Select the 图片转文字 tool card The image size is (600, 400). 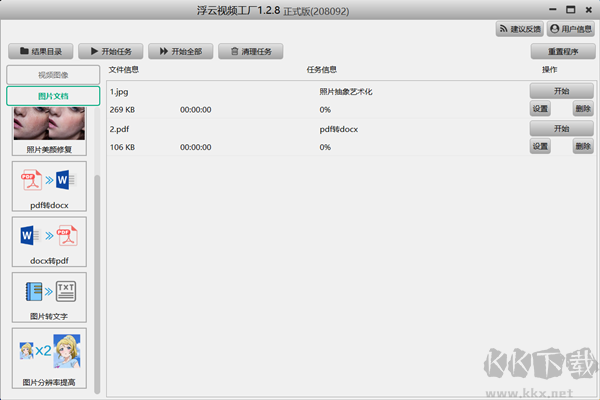click(49, 297)
